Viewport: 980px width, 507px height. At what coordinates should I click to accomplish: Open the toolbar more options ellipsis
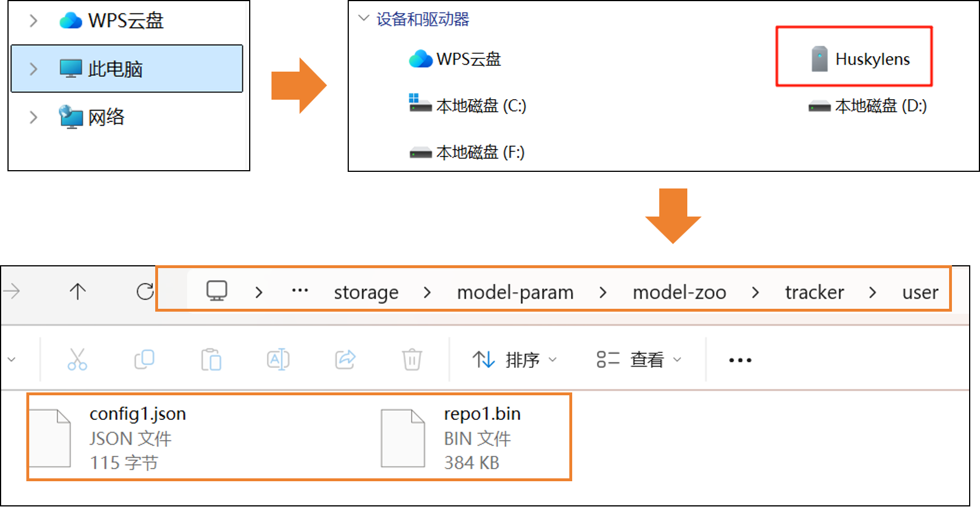click(x=740, y=360)
